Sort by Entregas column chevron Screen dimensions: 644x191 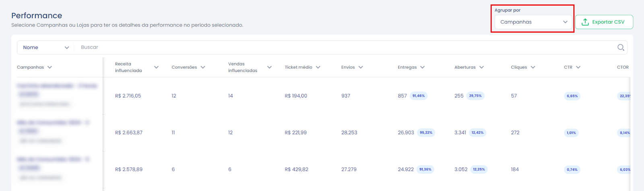coord(422,67)
